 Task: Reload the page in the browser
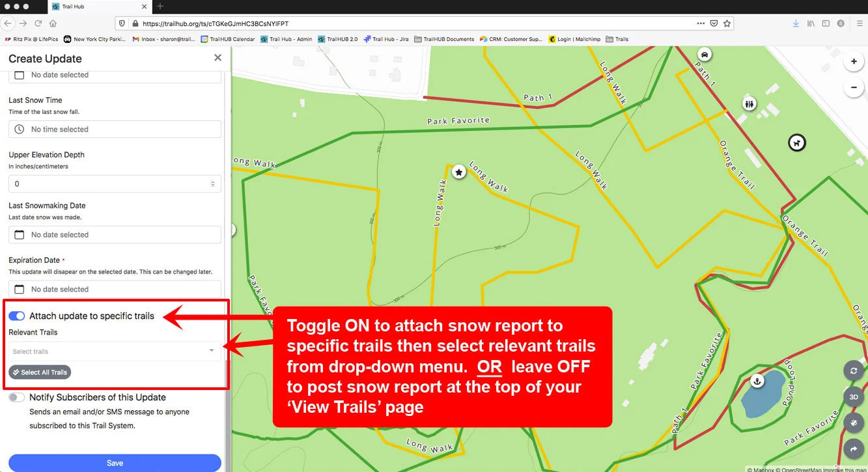click(x=38, y=23)
